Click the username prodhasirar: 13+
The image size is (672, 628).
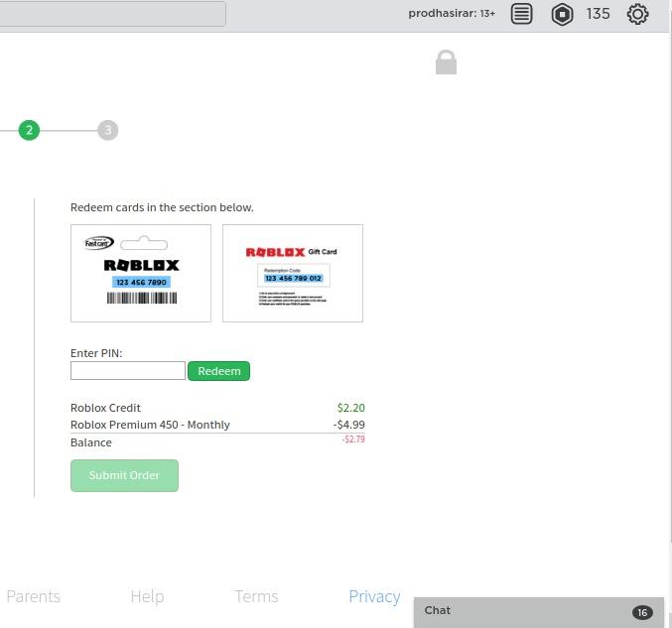[x=452, y=13]
